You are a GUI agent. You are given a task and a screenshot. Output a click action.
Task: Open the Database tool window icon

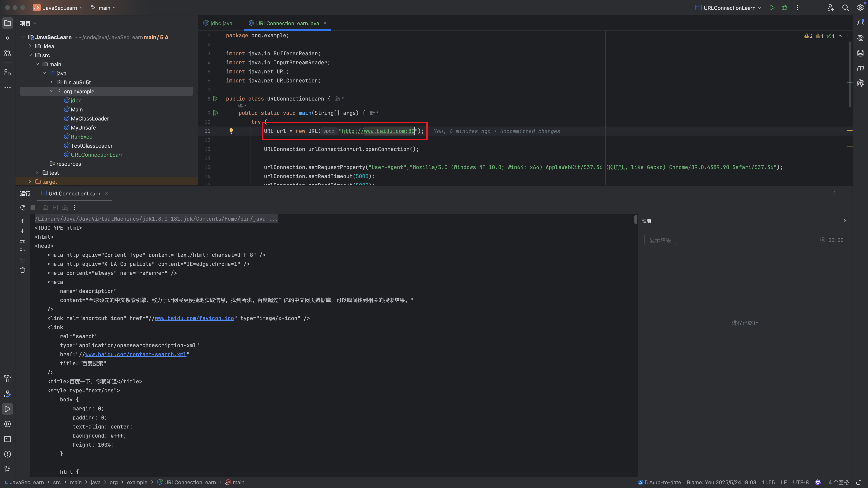tap(860, 53)
